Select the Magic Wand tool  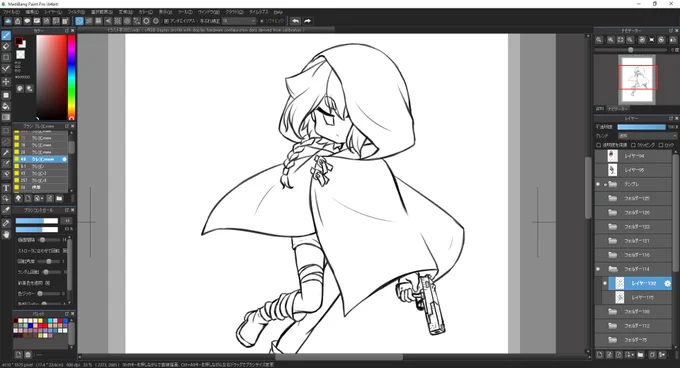(x=6, y=153)
